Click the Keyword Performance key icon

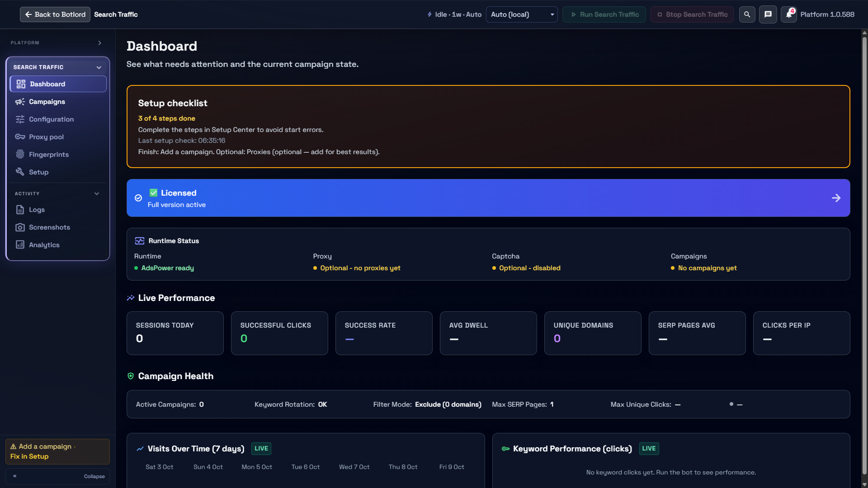(x=505, y=449)
